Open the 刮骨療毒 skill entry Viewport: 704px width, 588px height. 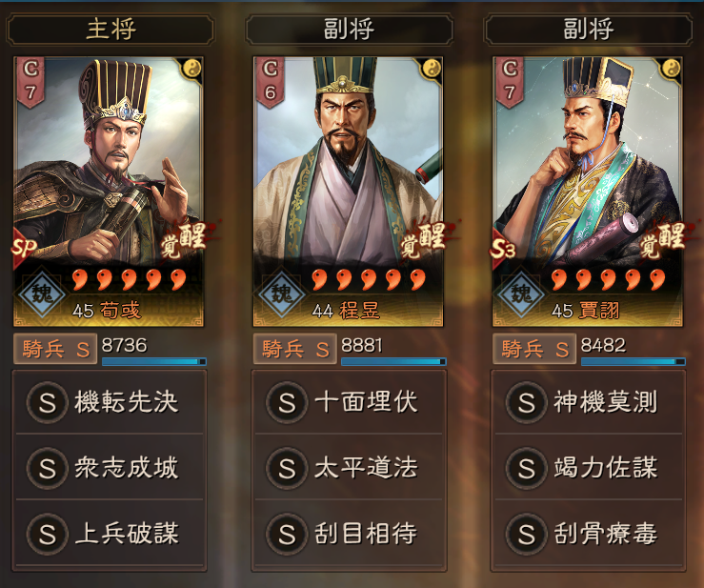pyautogui.click(x=588, y=534)
